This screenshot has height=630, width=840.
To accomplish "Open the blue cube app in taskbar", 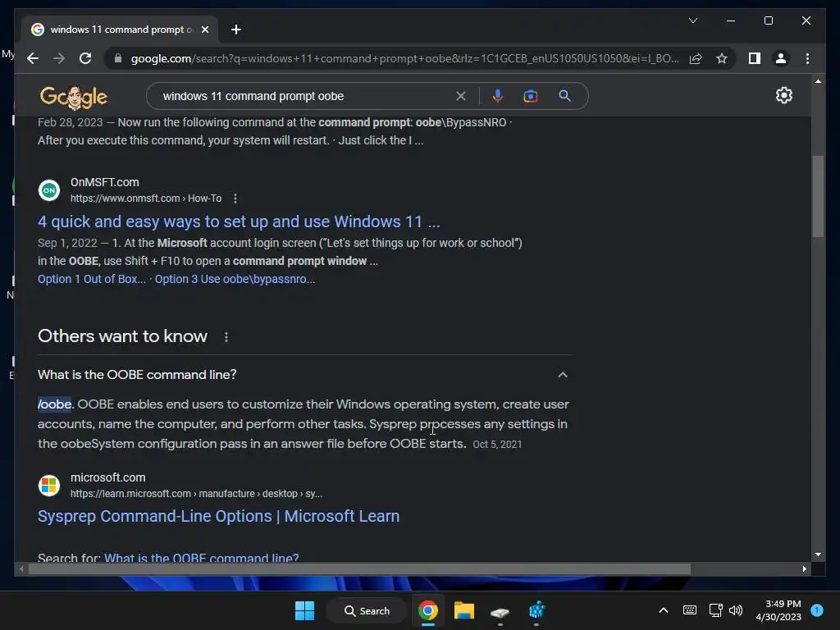I will (536, 610).
